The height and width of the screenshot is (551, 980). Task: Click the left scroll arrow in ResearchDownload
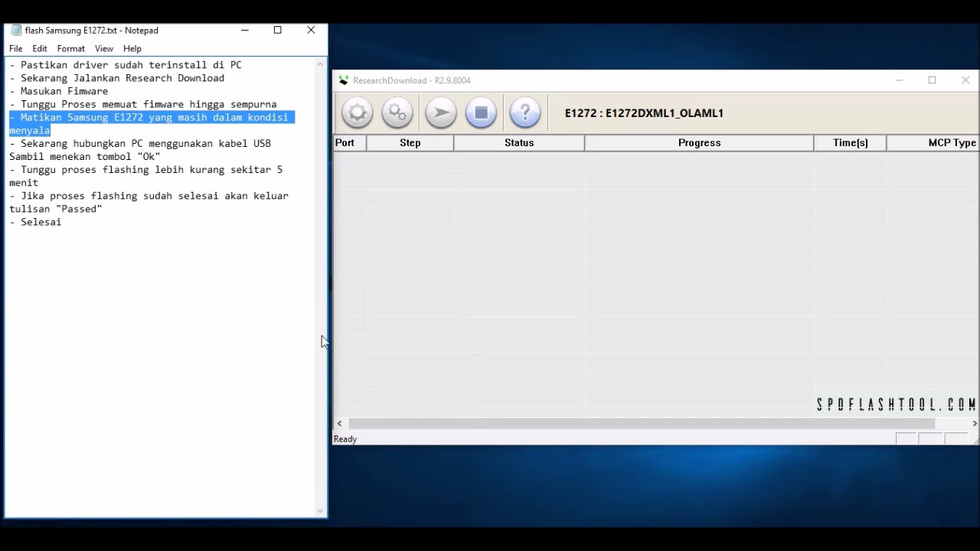[340, 423]
